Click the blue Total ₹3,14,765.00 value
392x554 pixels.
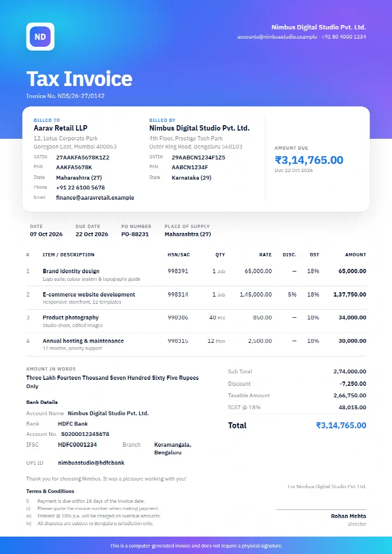341,426
